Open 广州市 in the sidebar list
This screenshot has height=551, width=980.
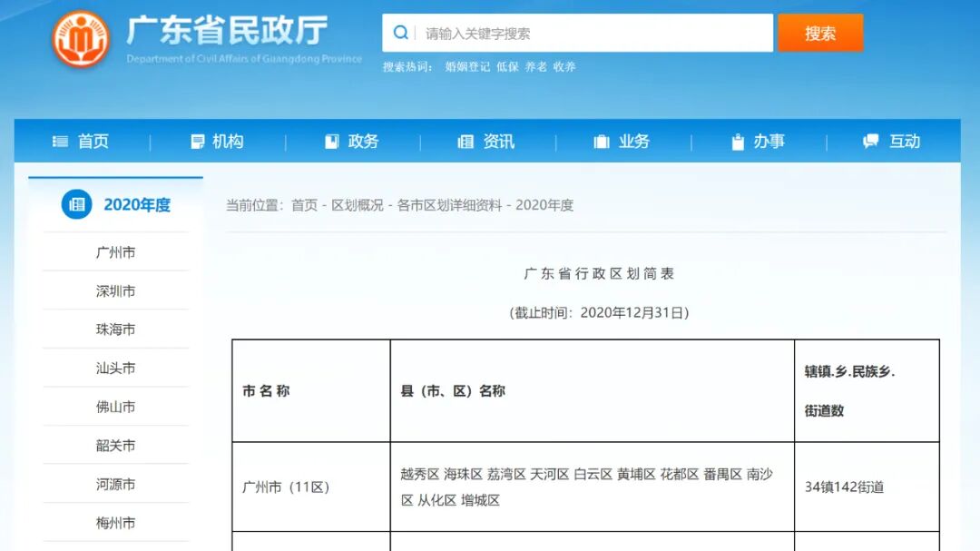point(115,252)
